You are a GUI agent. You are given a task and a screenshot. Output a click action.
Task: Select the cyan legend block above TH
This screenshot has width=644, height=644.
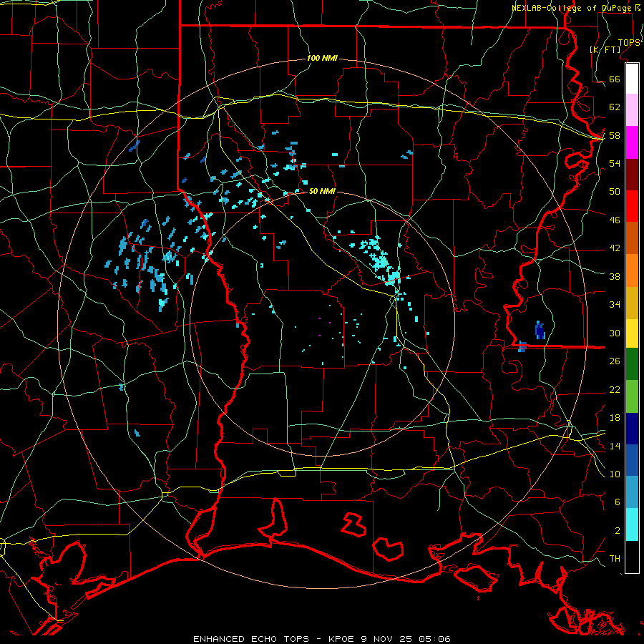[632, 525]
